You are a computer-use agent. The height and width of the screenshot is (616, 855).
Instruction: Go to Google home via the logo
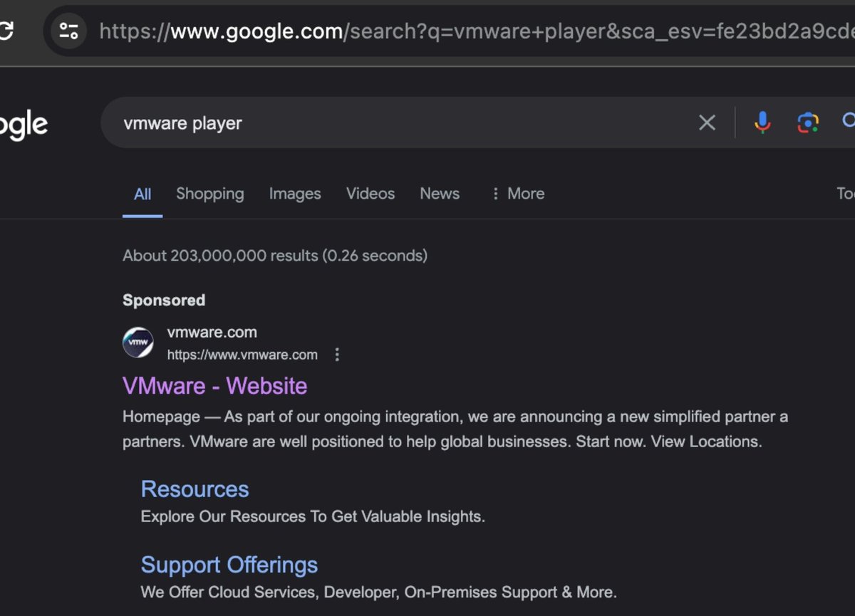[x=24, y=125]
